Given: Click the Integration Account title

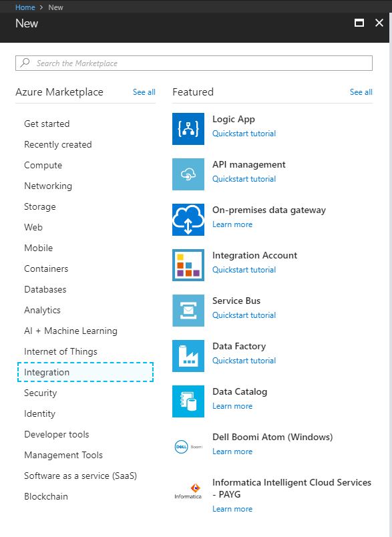Looking at the screenshot, I should [x=254, y=256].
